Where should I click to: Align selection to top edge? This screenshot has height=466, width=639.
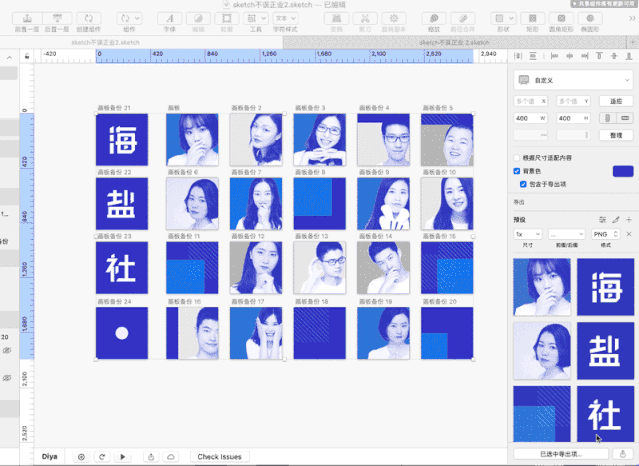[x=599, y=56]
